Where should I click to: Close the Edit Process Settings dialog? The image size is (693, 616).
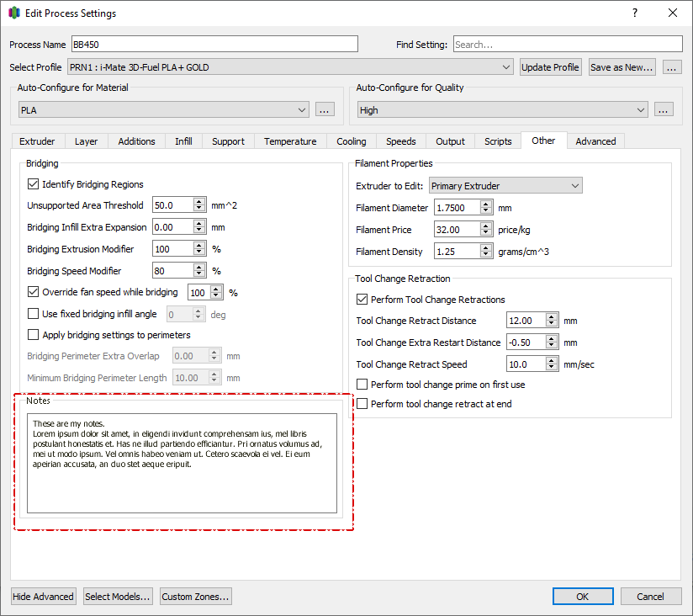pyautogui.click(x=673, y=13)
